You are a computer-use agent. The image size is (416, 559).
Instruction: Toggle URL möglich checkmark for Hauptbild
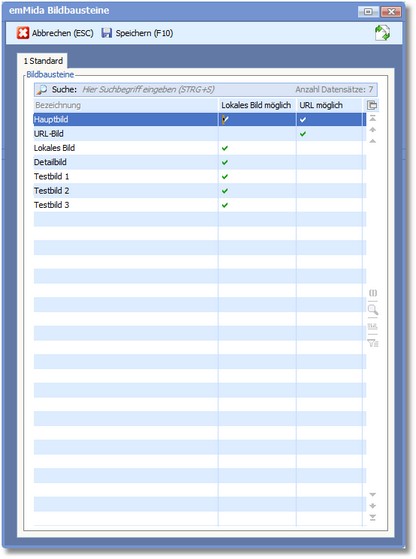click(x=303, y=120)
